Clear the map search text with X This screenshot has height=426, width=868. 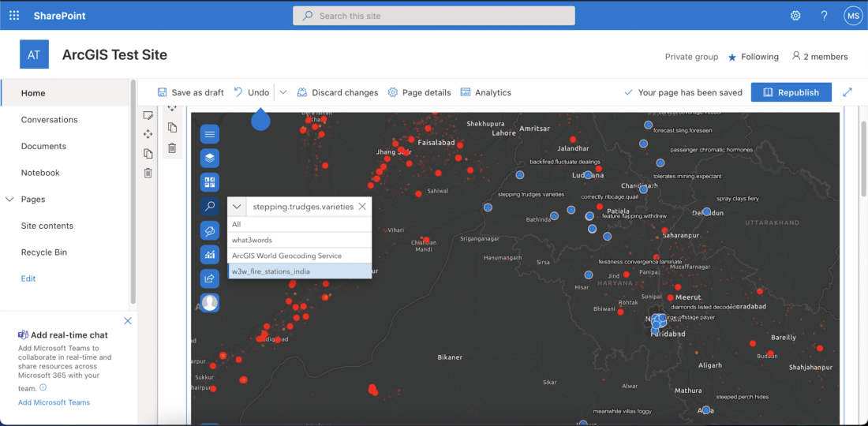point(362,207)
